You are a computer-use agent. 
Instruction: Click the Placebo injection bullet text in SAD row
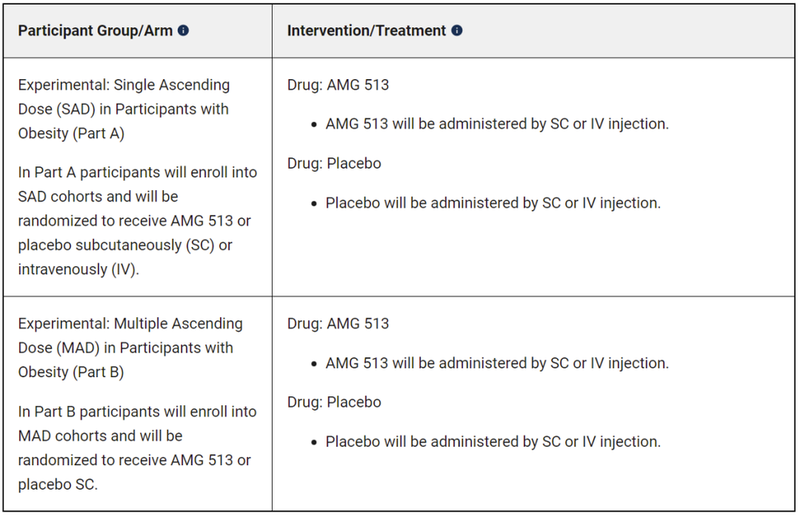pos(493,203)
